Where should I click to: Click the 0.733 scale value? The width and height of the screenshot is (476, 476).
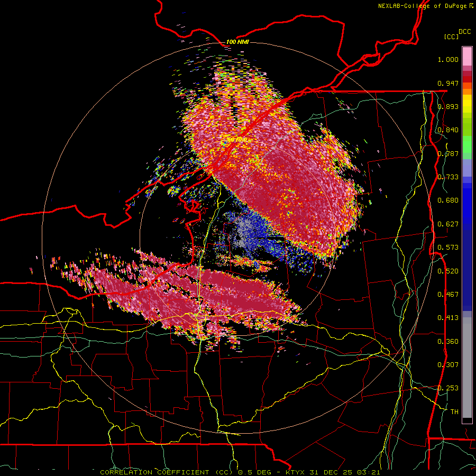click(x=448, y=177)
